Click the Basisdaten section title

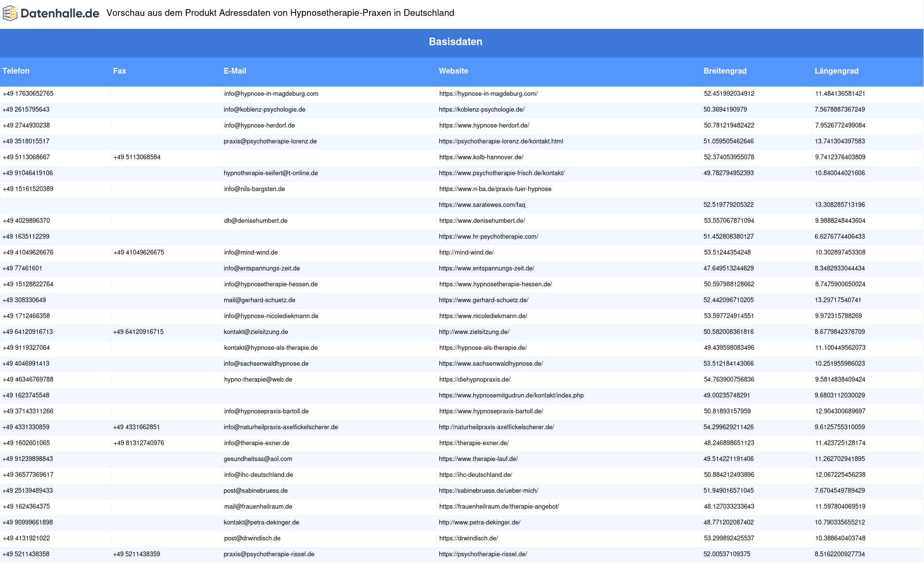click(x=456, y=42)
